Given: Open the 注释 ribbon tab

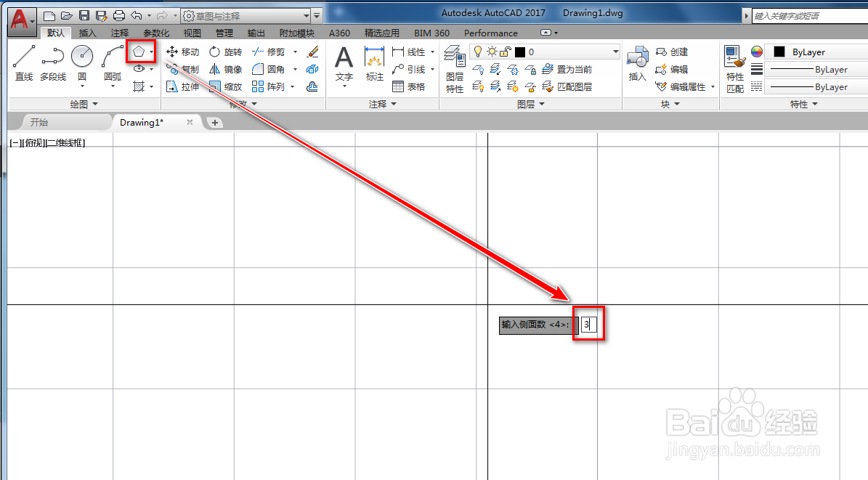Looking at the screenshot, I should [120, 33].
